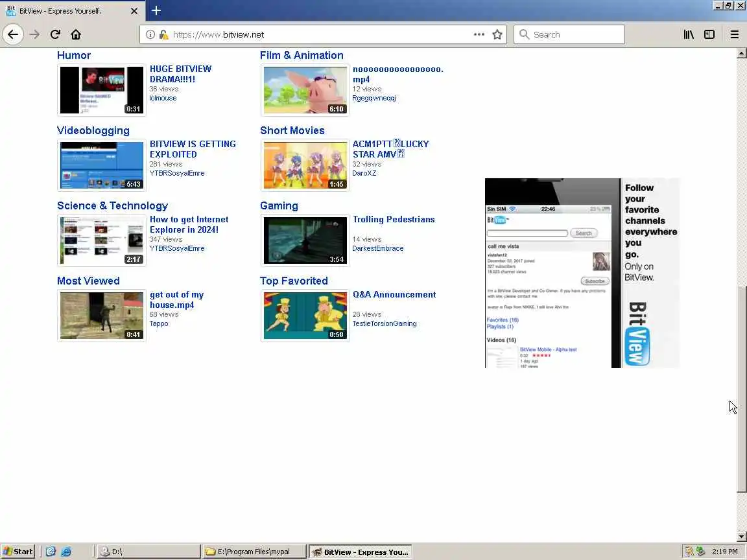Play the Top Favorited thumbnail 0:50

[x=305, y=316]
